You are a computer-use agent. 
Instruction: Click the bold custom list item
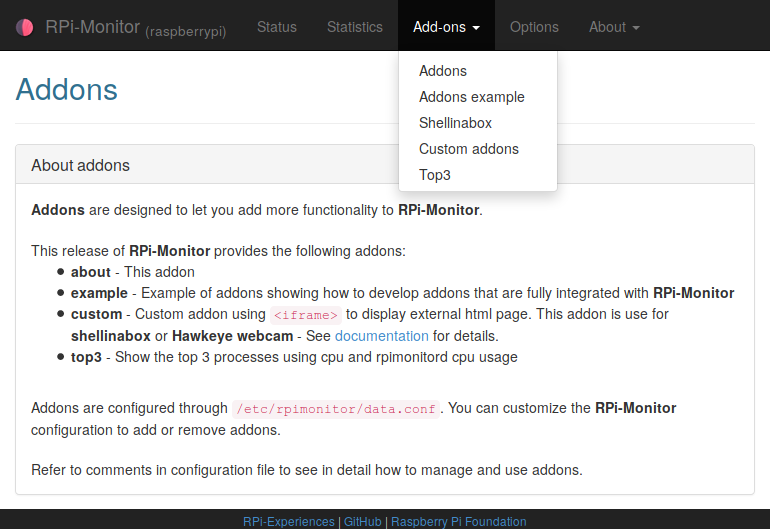point(96,314)
